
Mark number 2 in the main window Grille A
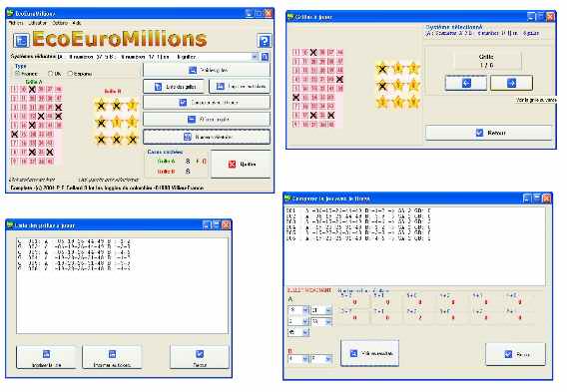click(14, 98)
